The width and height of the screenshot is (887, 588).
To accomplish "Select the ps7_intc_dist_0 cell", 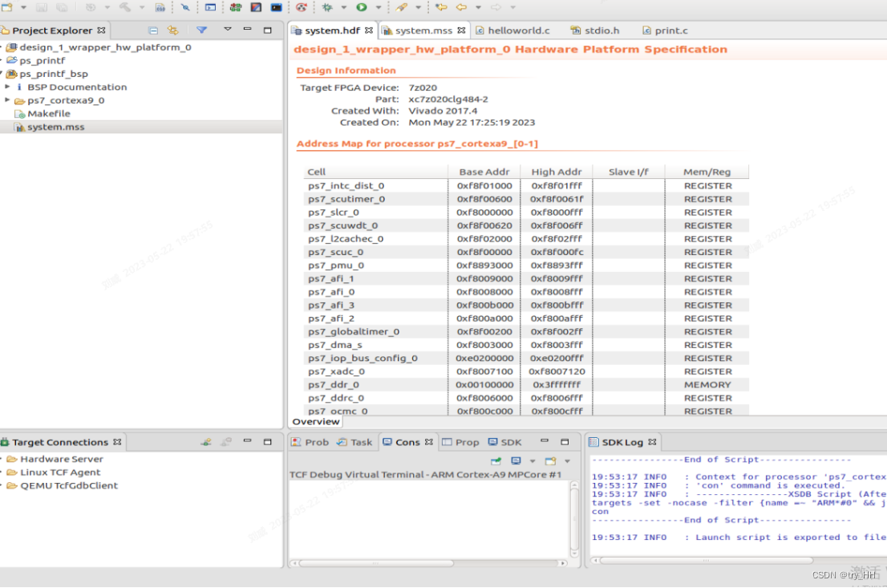I will click(x=346, y=185).
